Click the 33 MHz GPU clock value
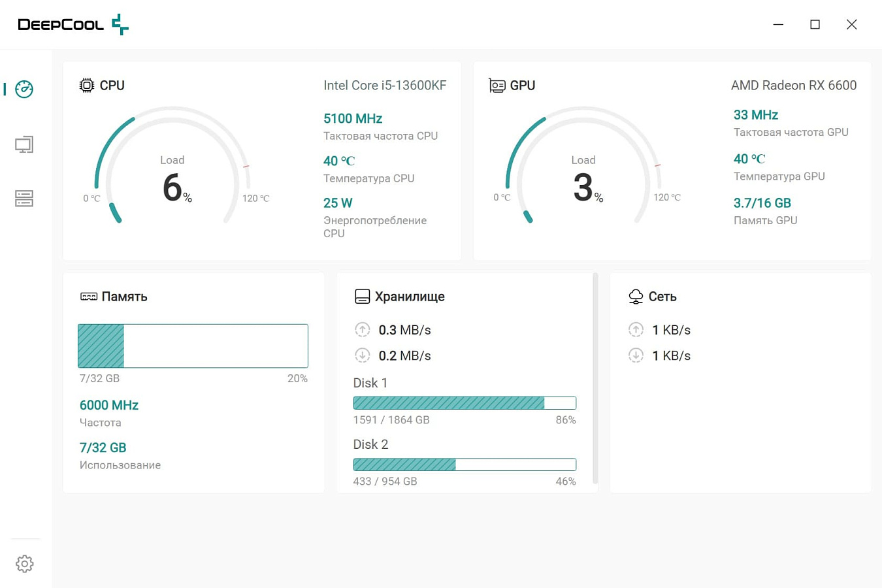The image size is (882, 588). tap(756, 115)
